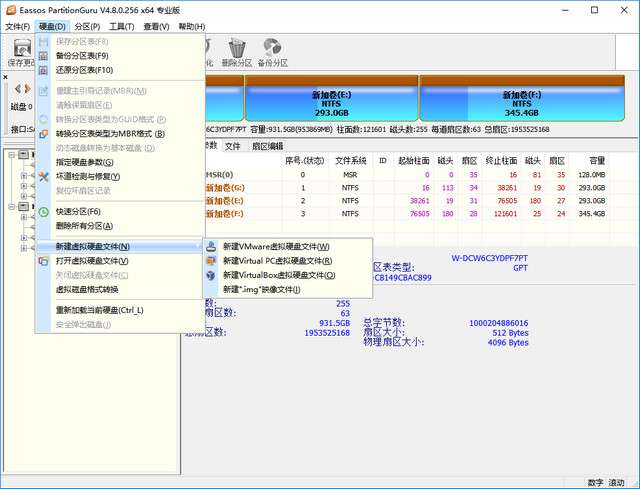Screen dimensions: 640x489
Task: Collapse the upper disk node in left tree
Action: click(x=12, y=155)
